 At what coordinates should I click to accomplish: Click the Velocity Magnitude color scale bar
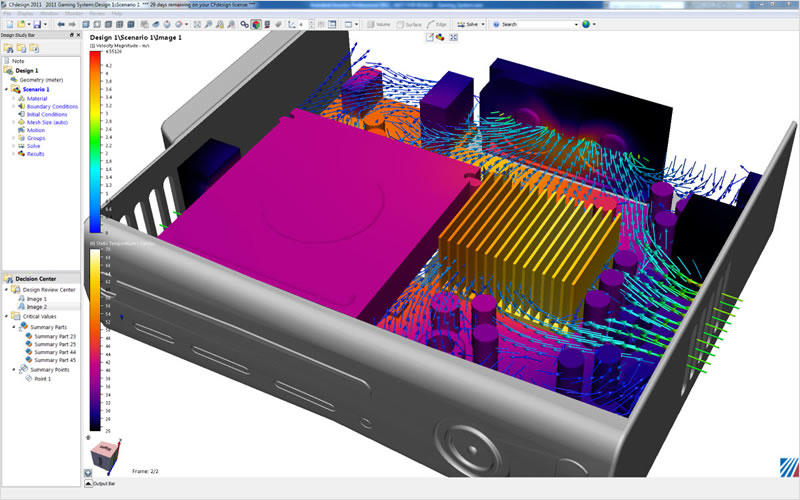[95, 140]
